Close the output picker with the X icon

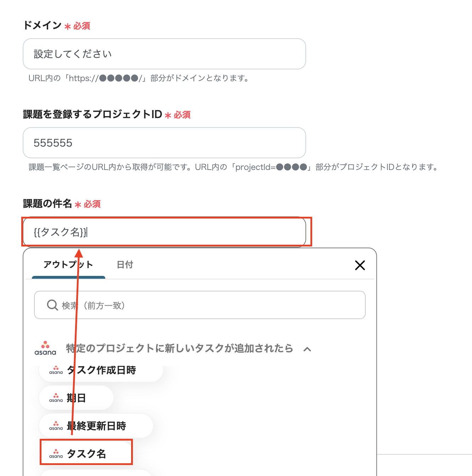pyautogui.click(x=360, y=265)
